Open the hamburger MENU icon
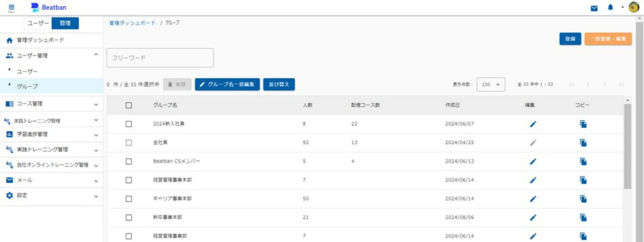 click(11, 7)
